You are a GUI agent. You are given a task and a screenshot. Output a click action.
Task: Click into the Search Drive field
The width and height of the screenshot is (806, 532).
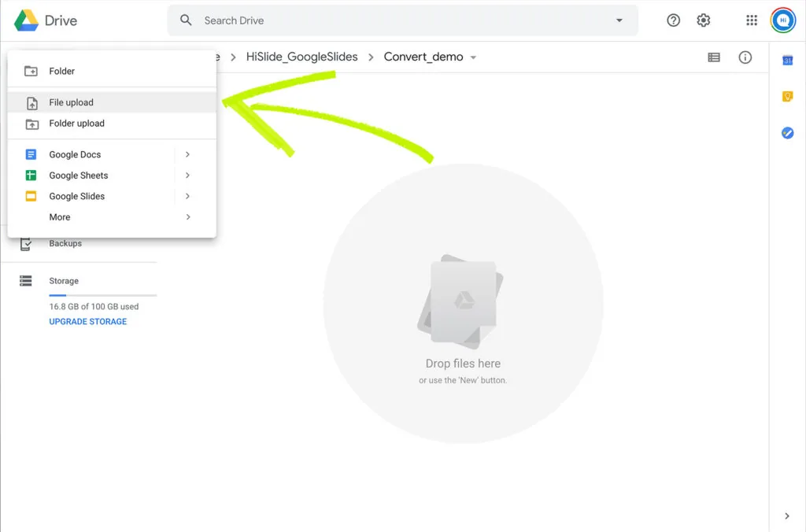pos(402,20)
